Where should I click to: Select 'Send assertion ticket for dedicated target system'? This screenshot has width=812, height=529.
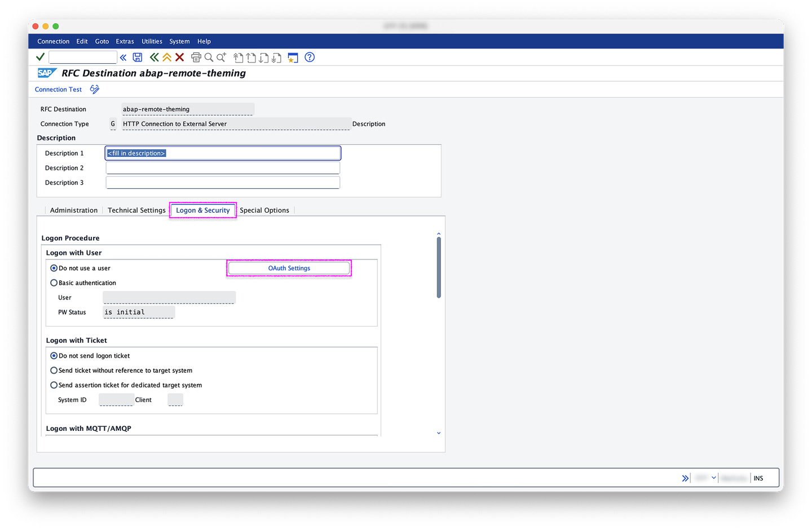(54, 385)
